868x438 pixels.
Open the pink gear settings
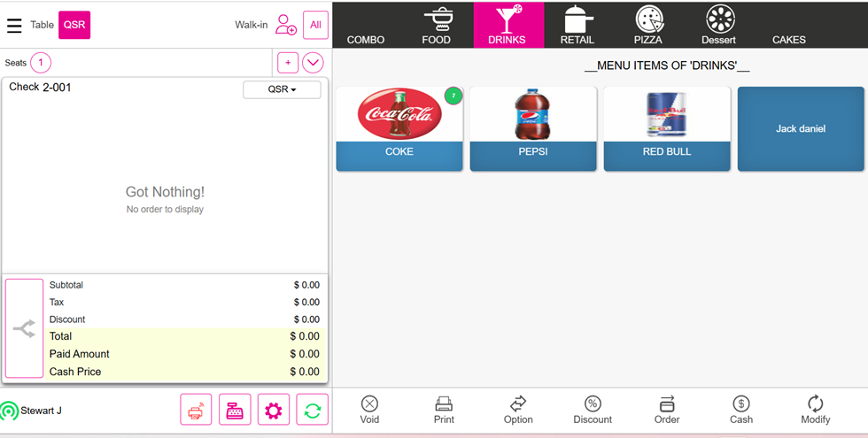click(274, 410)
